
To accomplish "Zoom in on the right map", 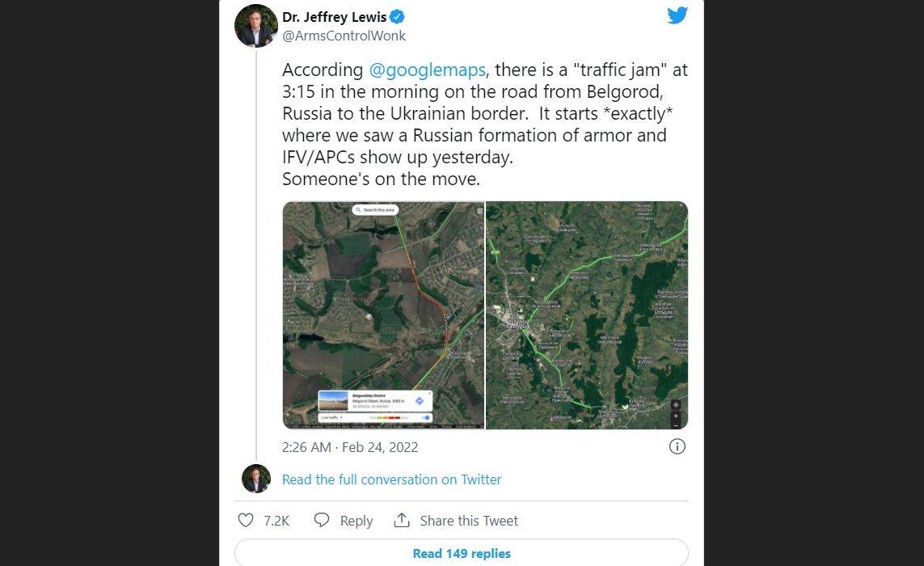I will 676,416.
